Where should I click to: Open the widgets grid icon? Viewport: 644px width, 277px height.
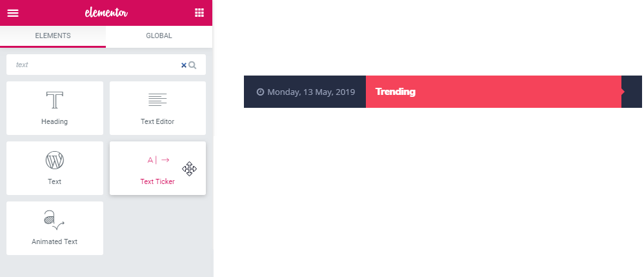coord(199,13)
